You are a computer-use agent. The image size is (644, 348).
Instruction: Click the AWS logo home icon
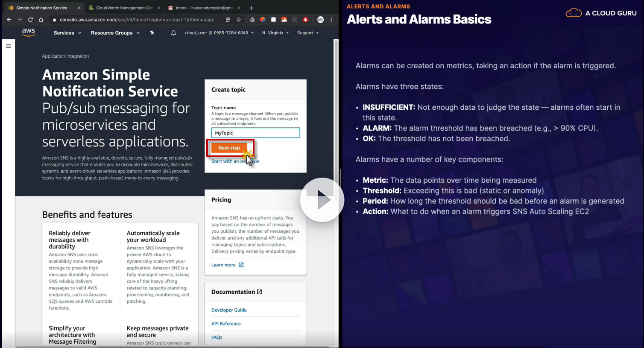tap(29, 32)
